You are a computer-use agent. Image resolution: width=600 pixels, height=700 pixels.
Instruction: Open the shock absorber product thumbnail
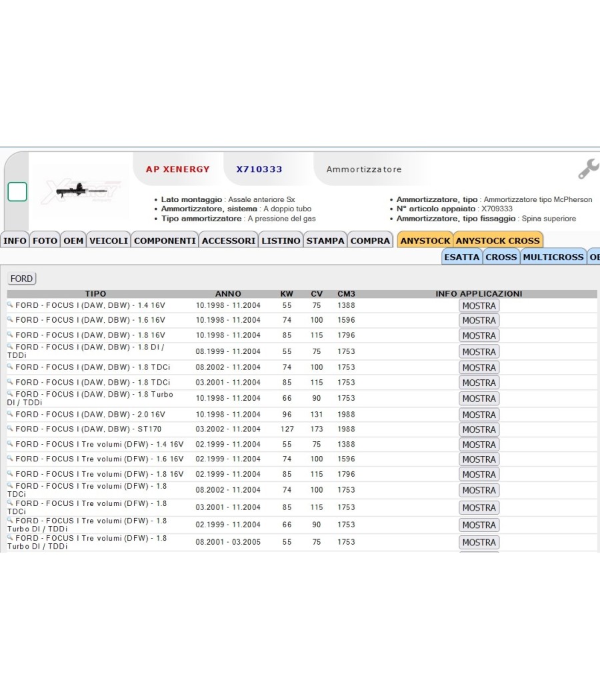pos(81,191)
